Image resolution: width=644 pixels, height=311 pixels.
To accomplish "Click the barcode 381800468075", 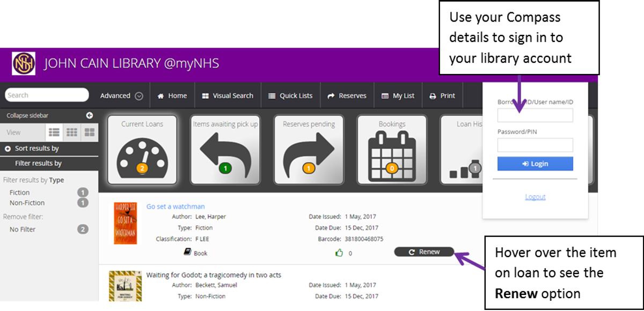I will click(x=364, y=239).
